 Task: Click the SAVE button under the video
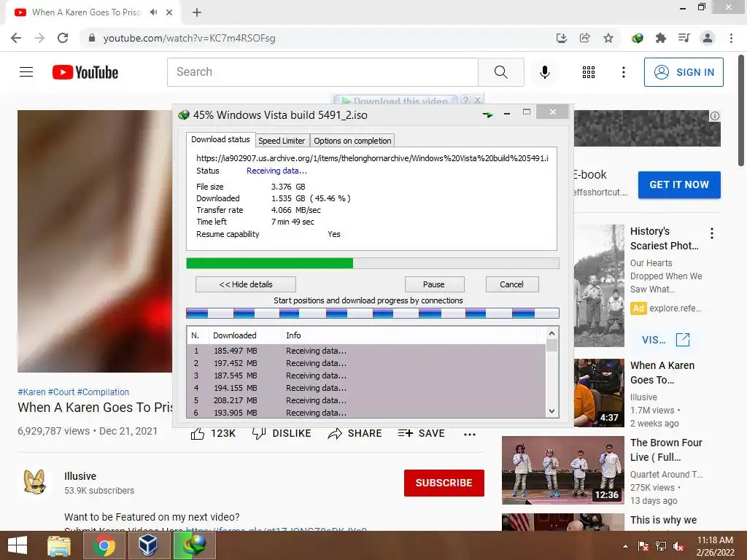pos(422,433)
